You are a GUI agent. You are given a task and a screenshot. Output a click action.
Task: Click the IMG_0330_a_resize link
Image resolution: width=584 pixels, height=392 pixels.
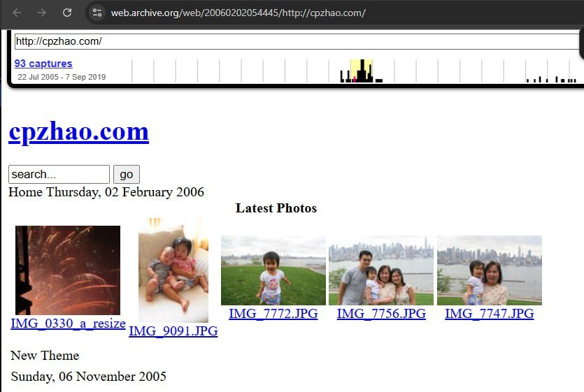[x=68, y=323]
